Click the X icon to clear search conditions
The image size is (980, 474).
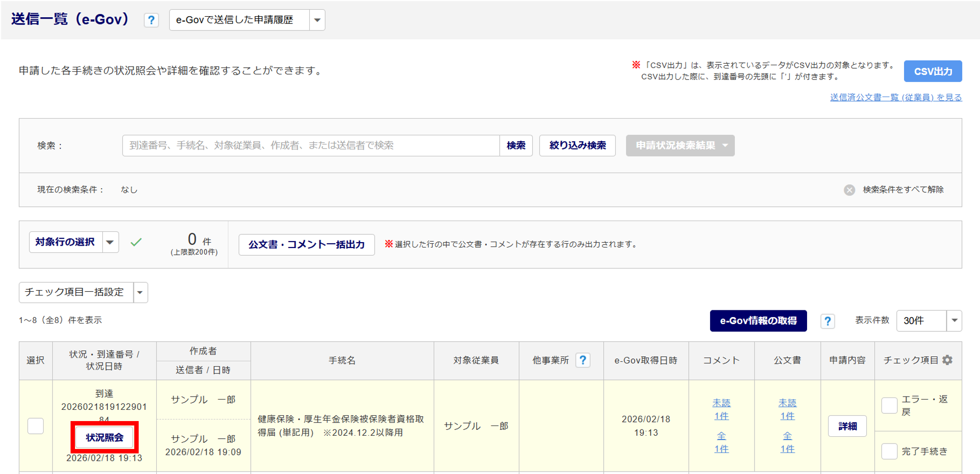849,190
